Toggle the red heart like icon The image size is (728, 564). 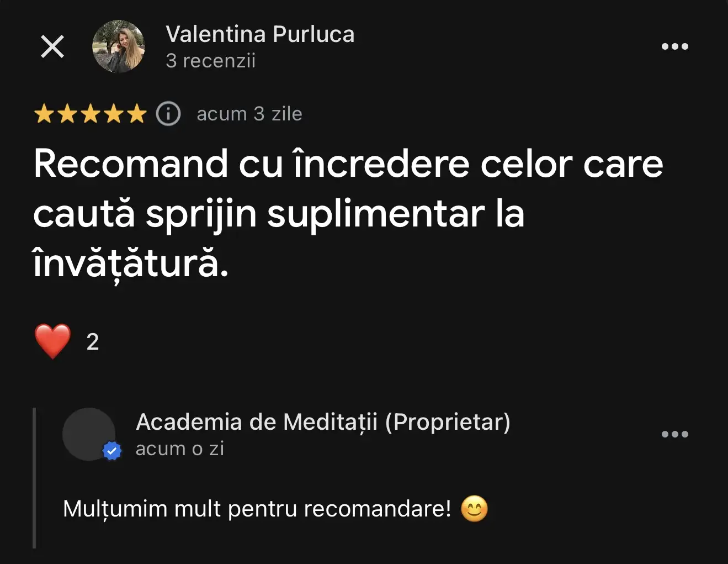(x=53, y=341)
